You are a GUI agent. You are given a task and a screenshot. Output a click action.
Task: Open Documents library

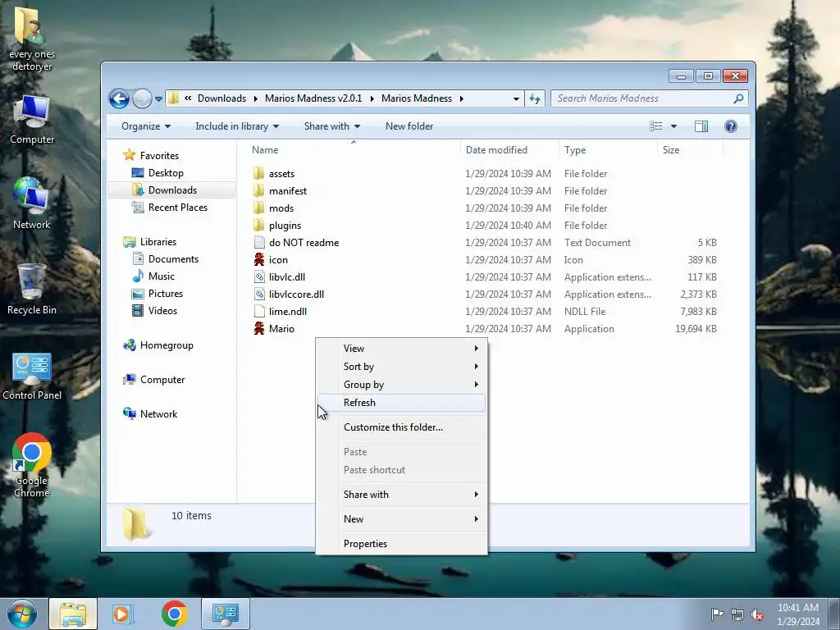[173, 258]
